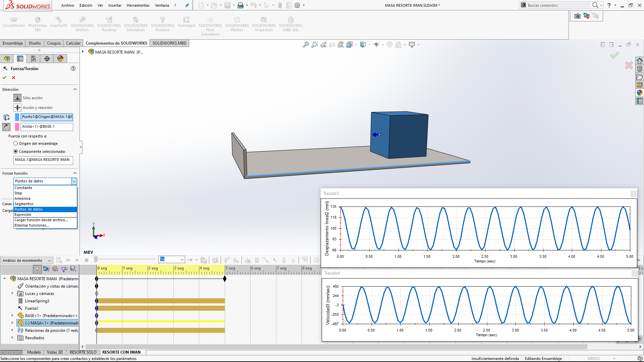
Task: Click the PropertyManager tab icon
Action: pyautogui.click(x=20, y=59)
